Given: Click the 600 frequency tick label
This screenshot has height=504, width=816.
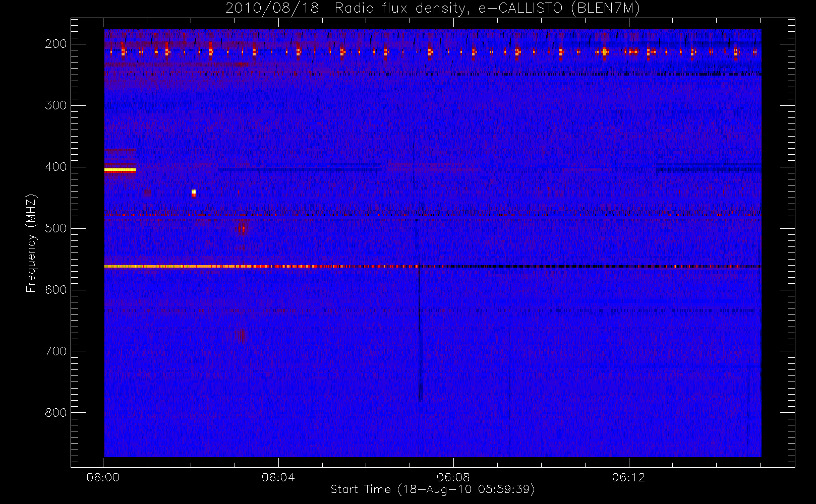Looking at the screenshot, I should (55, 290).
